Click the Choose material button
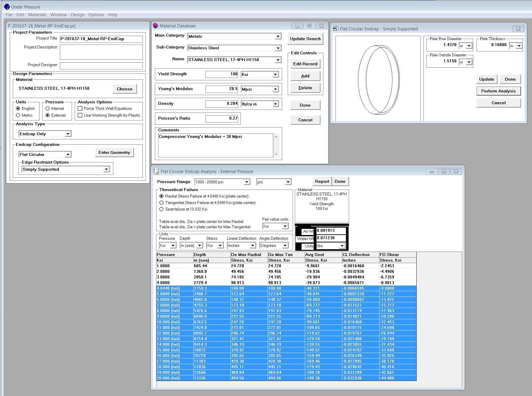Screen dimensions: 532x396 (125, 89)
